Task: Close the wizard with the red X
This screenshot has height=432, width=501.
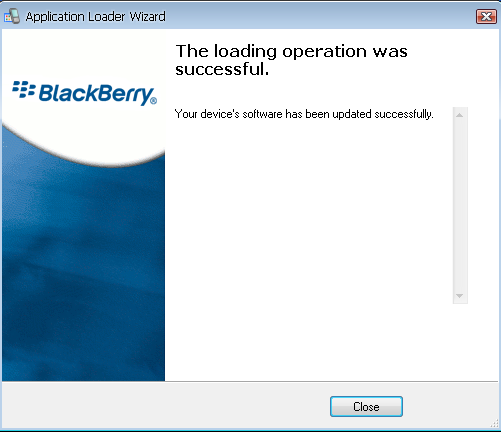Action: (486, 16)
